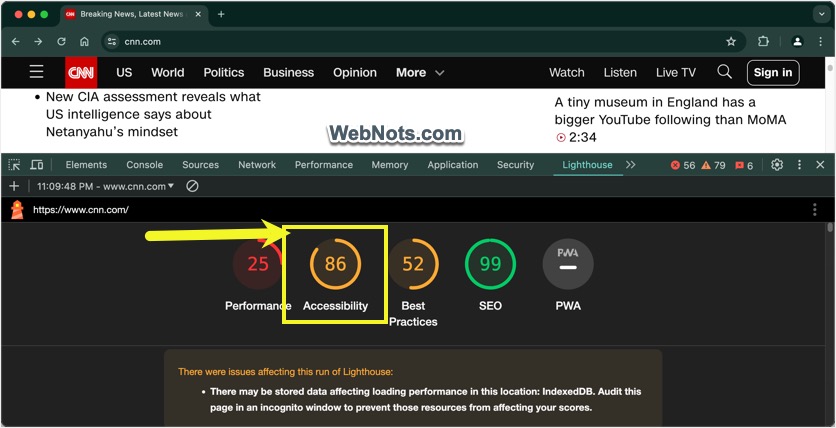
Task: Open the New CIA assessment headline
Action: [153, 114]
